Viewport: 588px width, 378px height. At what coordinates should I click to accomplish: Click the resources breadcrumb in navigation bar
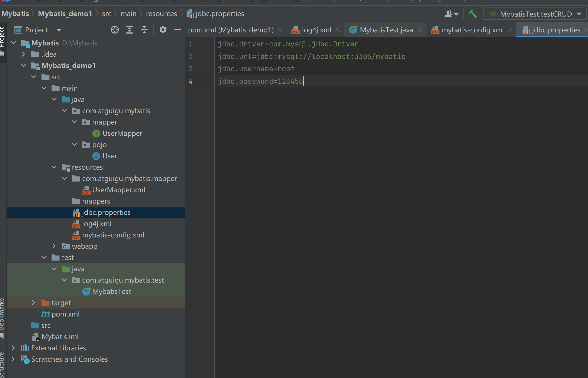point(161,14)
